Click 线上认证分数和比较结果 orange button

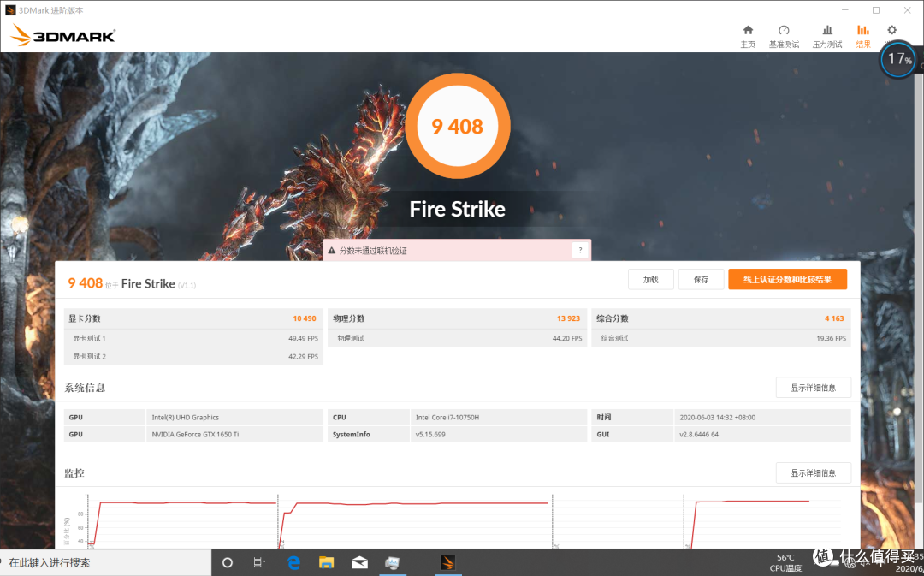(x=787, y=280)
